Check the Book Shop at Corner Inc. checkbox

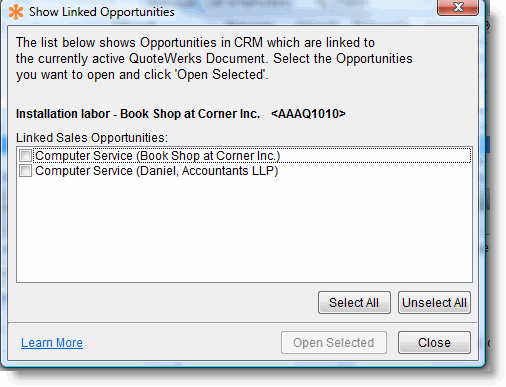pyautogui.click(x=26, y=156)
